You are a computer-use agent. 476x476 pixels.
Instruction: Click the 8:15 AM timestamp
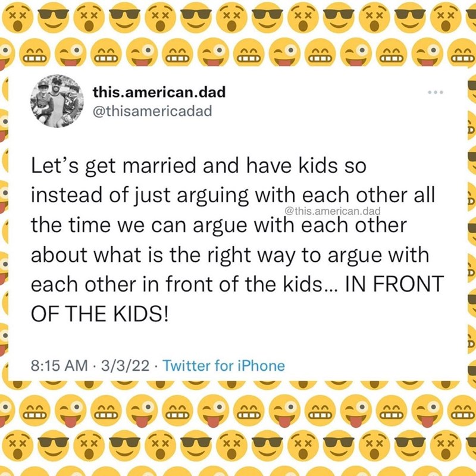click(x=58, y=365)
